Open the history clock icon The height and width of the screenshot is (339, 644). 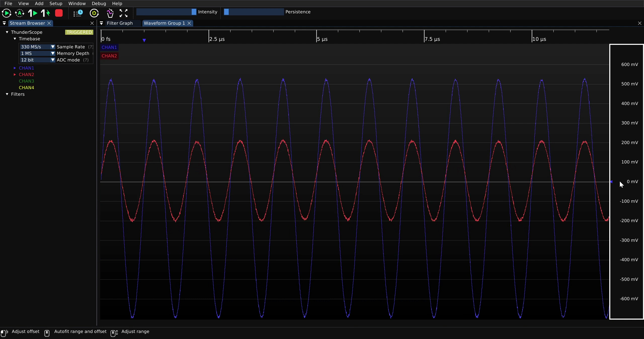coord(78,13)
